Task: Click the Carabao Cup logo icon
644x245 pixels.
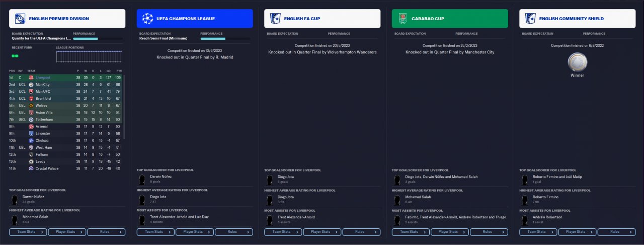Action: (x=403, y=19)
